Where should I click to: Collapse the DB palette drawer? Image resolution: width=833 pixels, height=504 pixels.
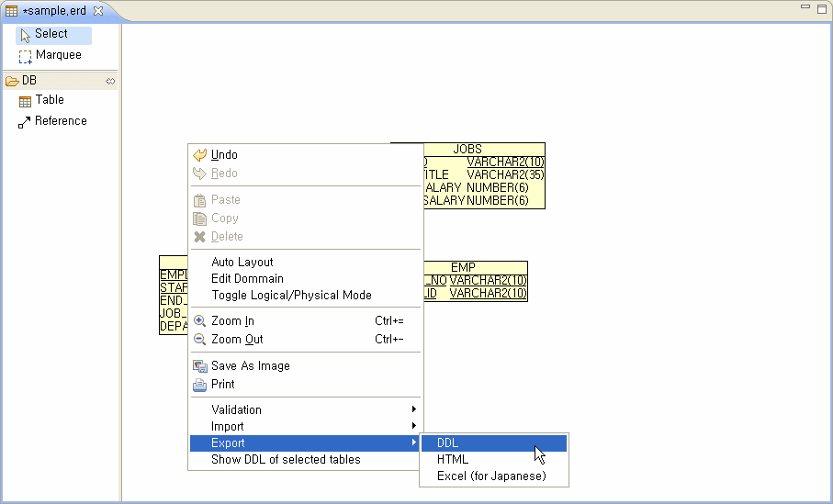[29, 81]
